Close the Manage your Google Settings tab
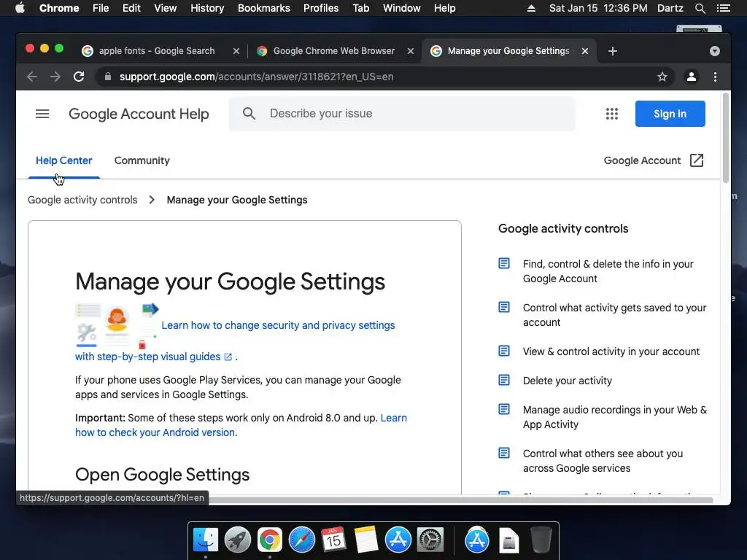This screenshot has width=747, height=560. (585, 51)
